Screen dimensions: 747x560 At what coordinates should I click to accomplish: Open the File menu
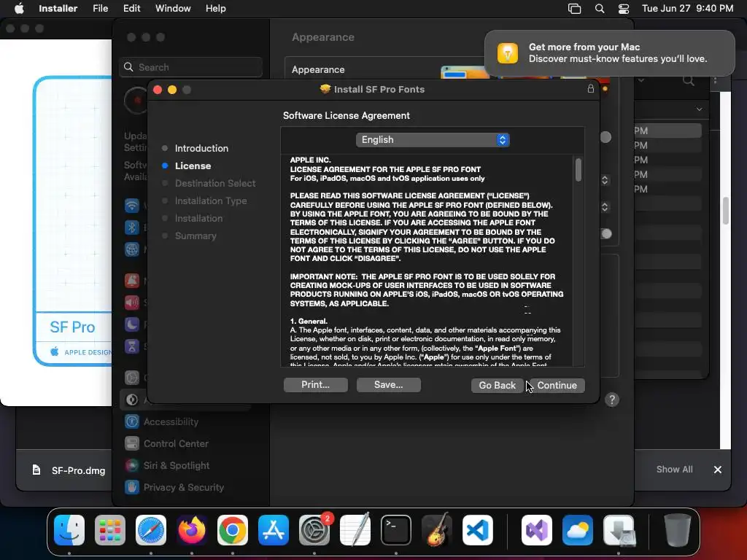pyautogui.click(x=100, y=9)
